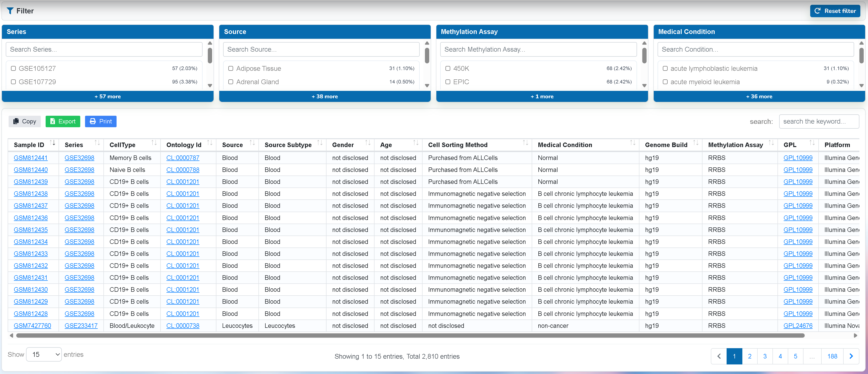This screenshot has width=868, height=374.
Task: Sort by Age column sort icon
Action: (x=416, y=143)
